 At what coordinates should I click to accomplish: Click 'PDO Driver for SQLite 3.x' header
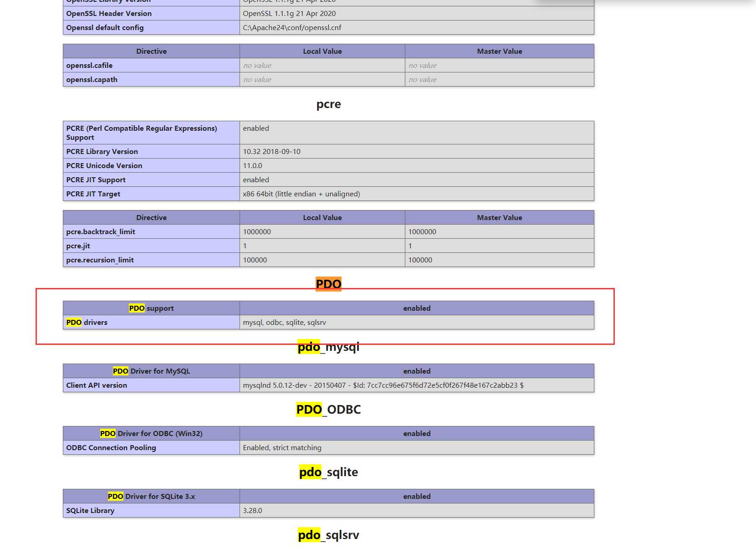[x=151, y=497]
